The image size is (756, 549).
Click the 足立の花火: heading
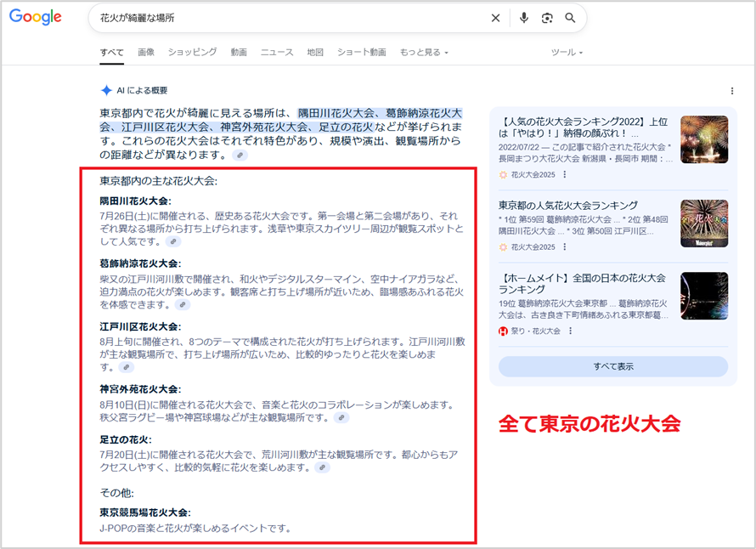[x=126, y=439]
